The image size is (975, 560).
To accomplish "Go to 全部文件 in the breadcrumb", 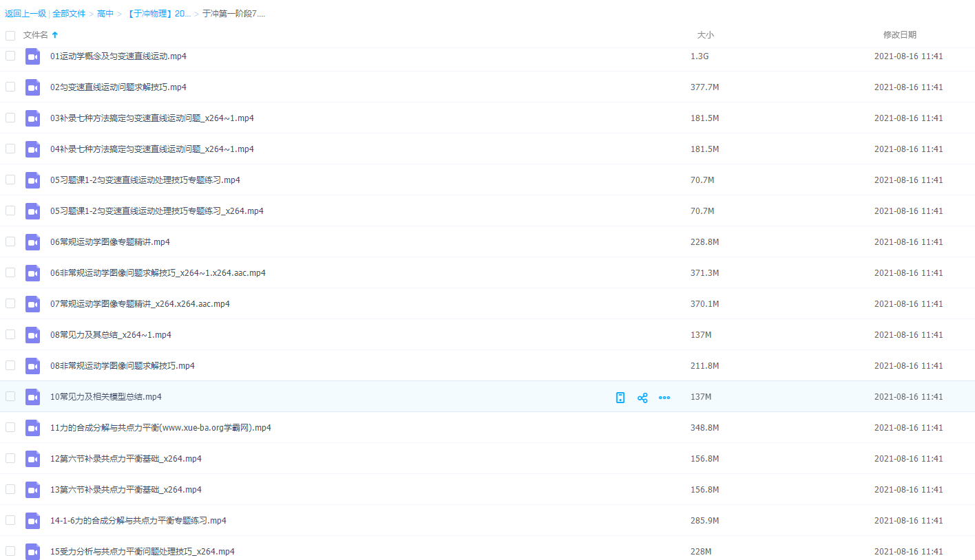I will coord(69,14).
